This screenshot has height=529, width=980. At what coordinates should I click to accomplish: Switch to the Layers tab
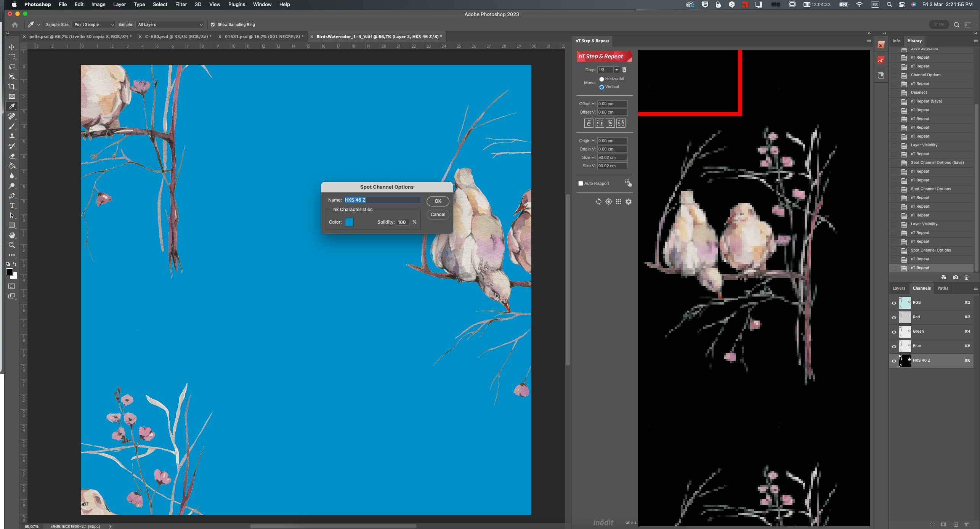898,288
